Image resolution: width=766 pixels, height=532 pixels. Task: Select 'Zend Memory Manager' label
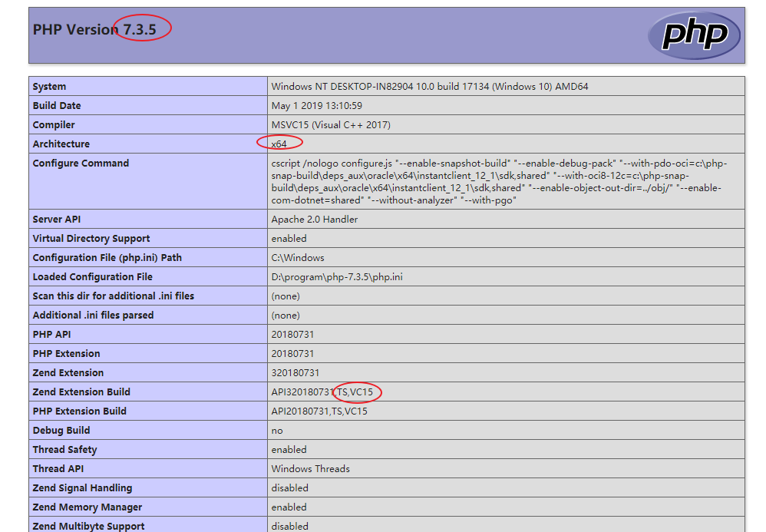coord(87,507)
